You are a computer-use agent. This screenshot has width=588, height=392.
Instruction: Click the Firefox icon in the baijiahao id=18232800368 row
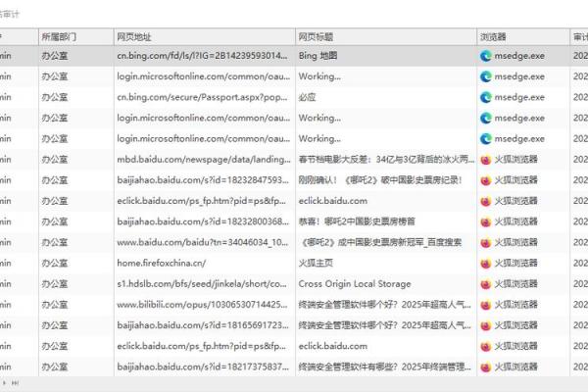pyautogui.click(x=486, y=222)
